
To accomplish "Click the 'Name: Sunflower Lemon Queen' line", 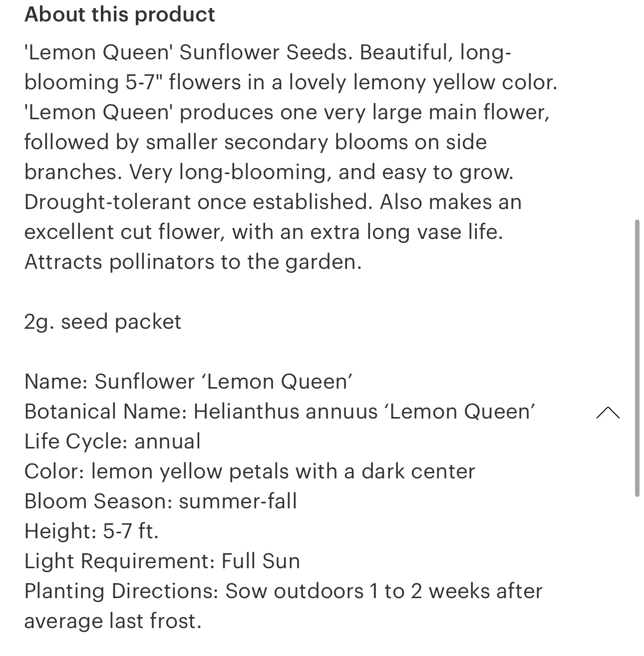I will [189, 382].
